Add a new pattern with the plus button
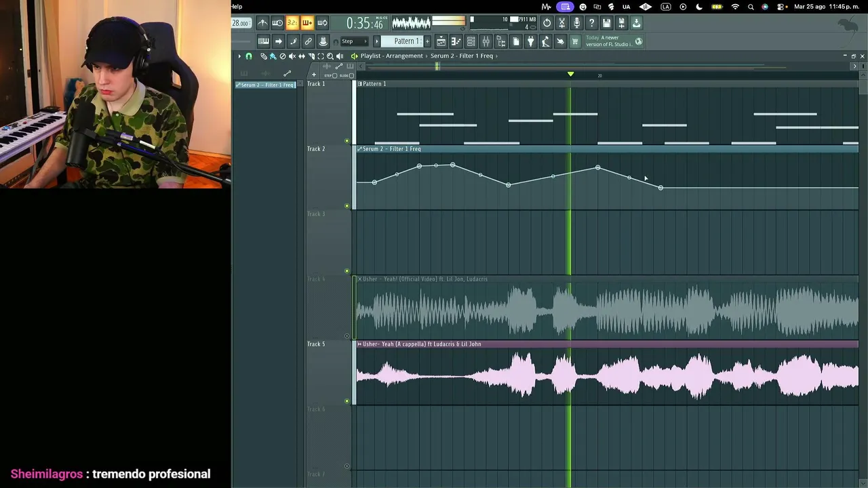868x488 pixels. point(426,41)
